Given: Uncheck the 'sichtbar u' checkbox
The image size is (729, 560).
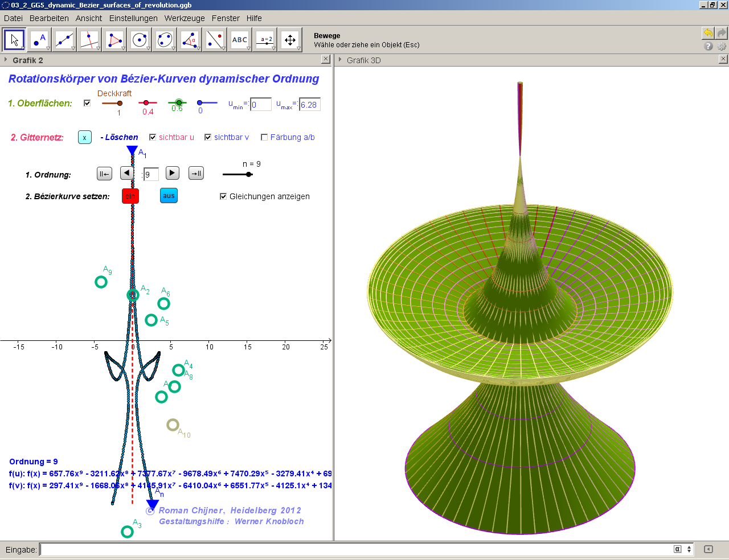Looking at the screenshot, I should click(153, 137).
